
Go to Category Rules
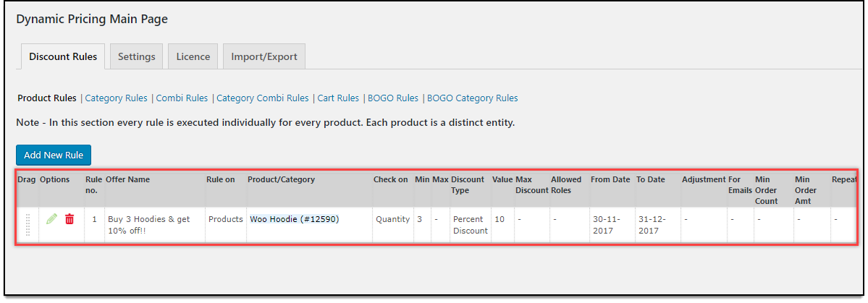coord(117,98)
